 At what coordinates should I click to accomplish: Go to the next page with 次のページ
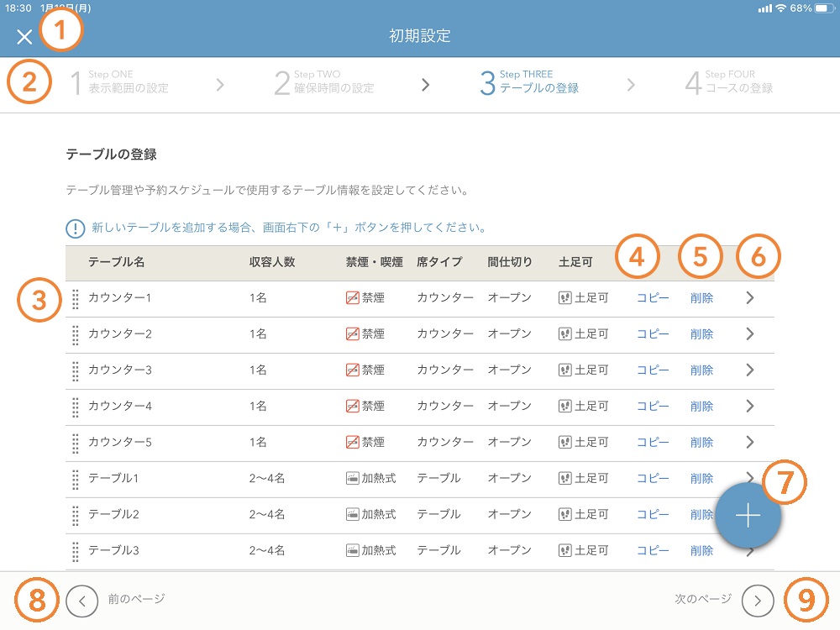click(x=756, y=601)
